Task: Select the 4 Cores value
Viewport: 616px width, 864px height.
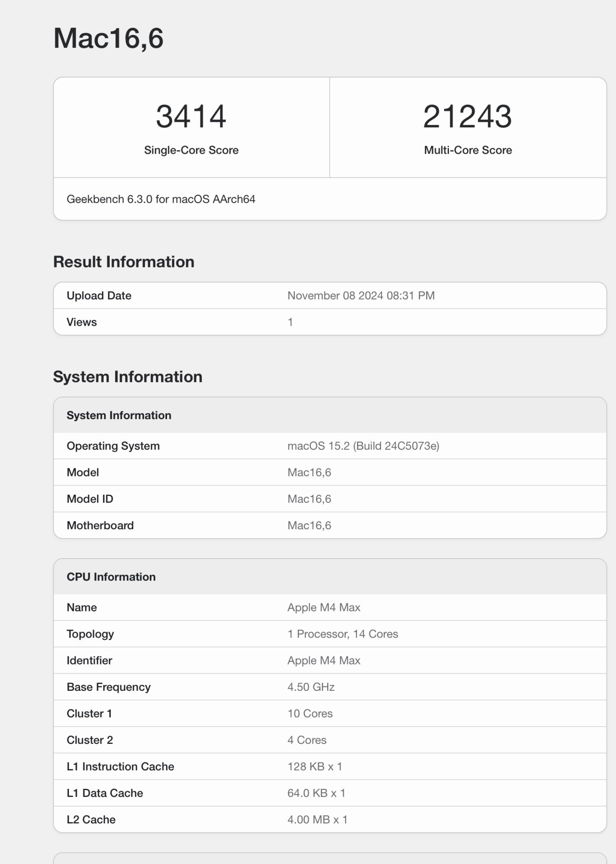Action: click(307, 740)
